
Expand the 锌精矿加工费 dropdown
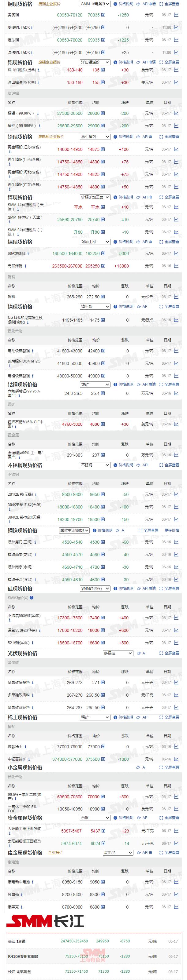pos(95,197)
